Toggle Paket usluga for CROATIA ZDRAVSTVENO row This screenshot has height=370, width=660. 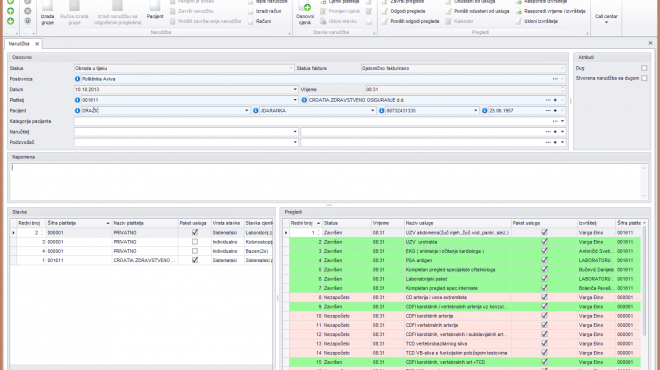point(195,261)
